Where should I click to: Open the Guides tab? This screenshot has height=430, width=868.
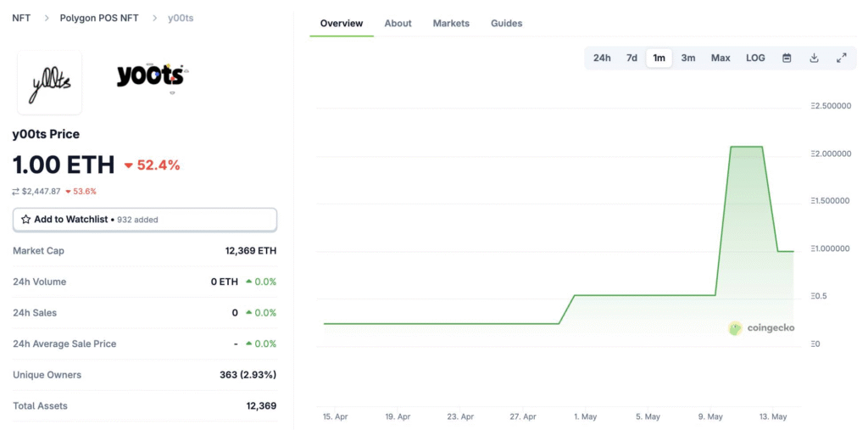[507, 23]
